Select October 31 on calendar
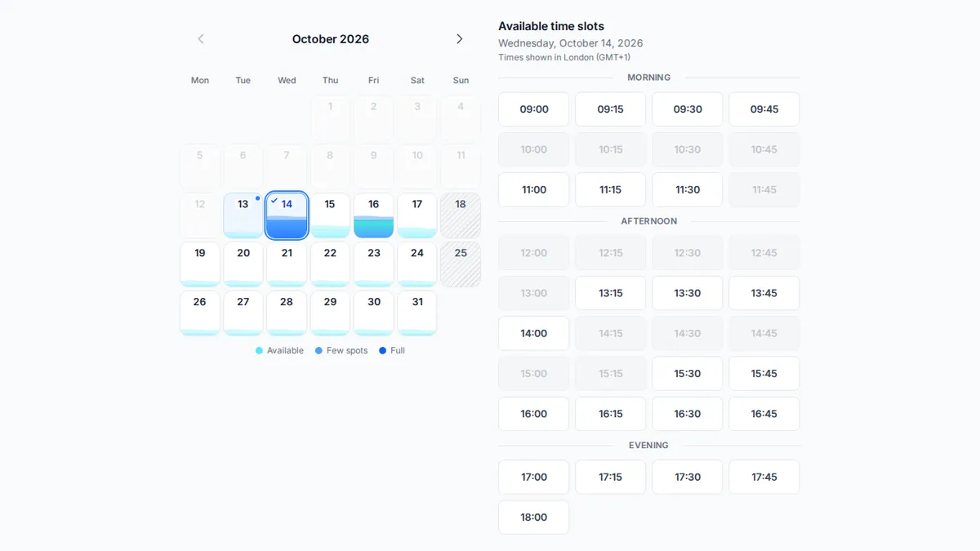Screen dimensions: 980x551 pyautogui.click(x=417, y=313)
